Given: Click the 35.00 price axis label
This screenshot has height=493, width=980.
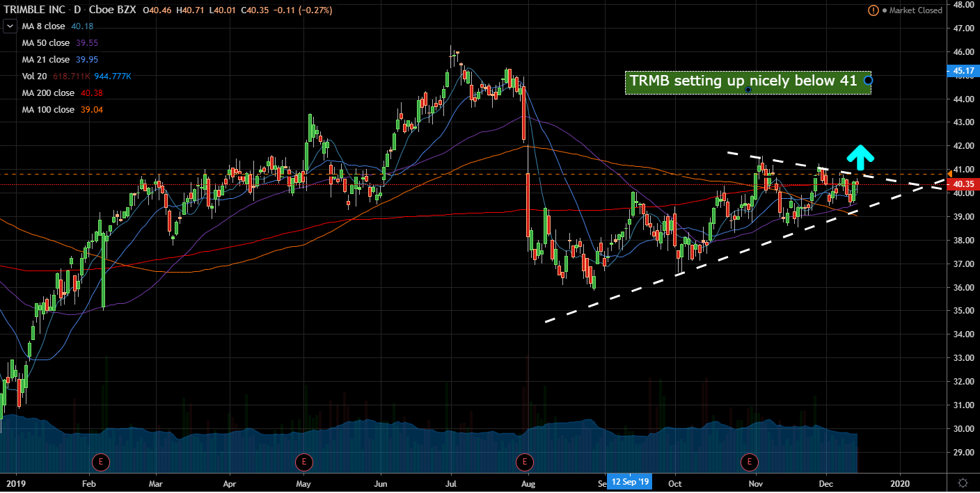Looking at the screenshot, I should click(x=963, y=311).
